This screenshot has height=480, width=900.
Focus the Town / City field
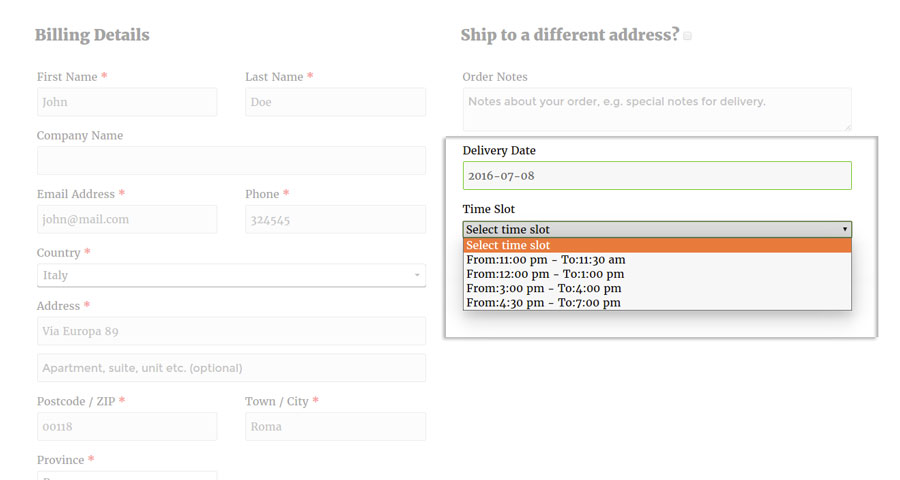coord(335,427)
